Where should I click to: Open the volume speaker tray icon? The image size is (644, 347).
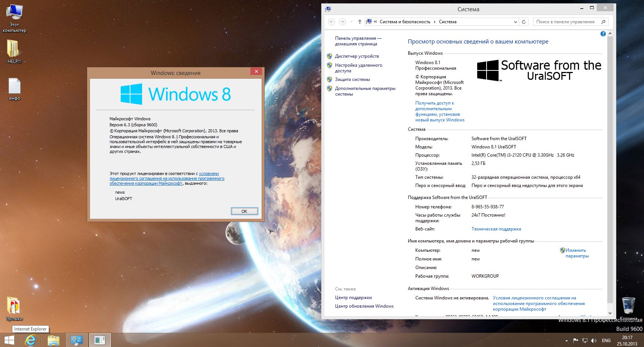click(594, 340)
